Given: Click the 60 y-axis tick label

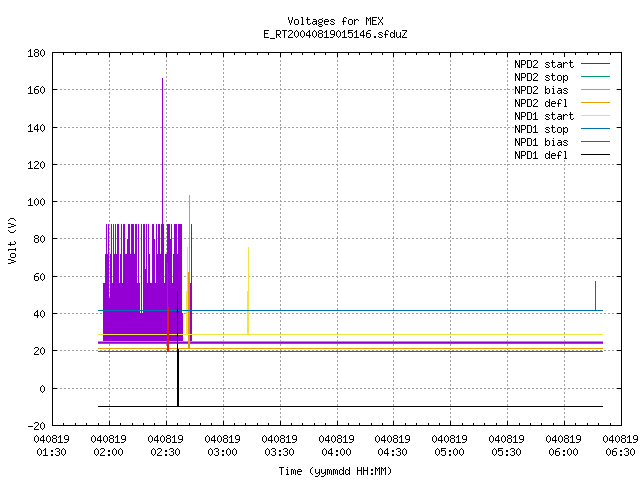Looking at the screenshot, I should coord(39,277).
